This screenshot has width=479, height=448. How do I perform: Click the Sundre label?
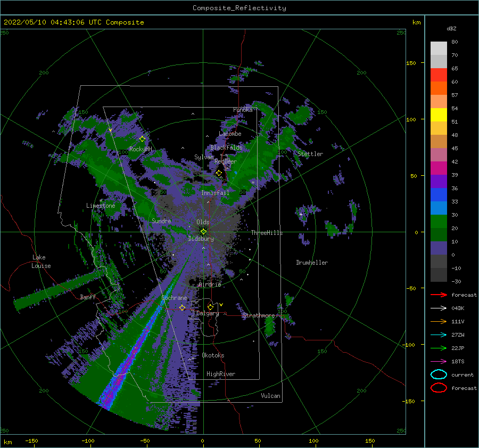pos(161,221)
